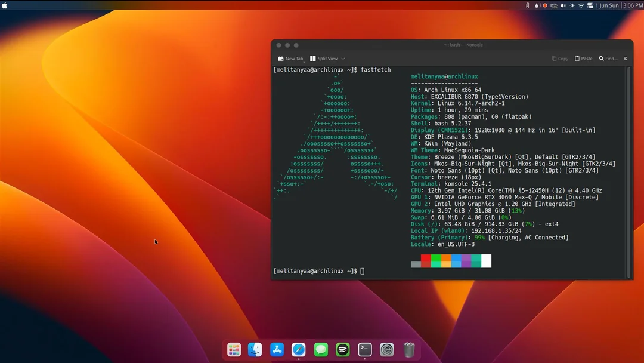Toggle the brightness control in the menu bar
644x363 pixels.
(x=572, y=5)
